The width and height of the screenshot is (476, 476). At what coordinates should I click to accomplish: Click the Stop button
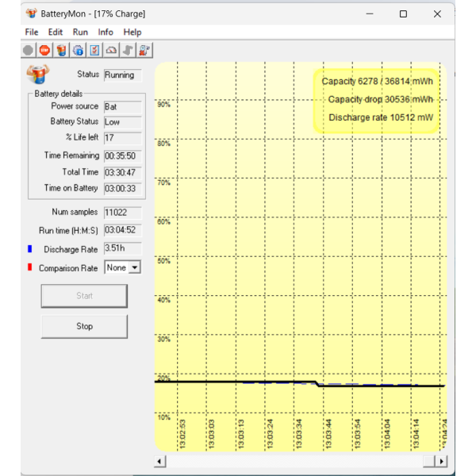[x=84, y=326]
